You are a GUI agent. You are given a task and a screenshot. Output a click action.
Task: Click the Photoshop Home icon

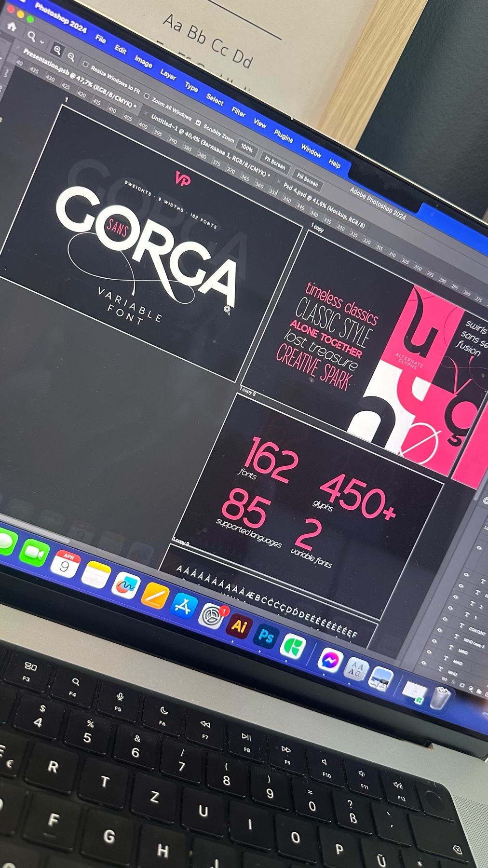[12, 26]
